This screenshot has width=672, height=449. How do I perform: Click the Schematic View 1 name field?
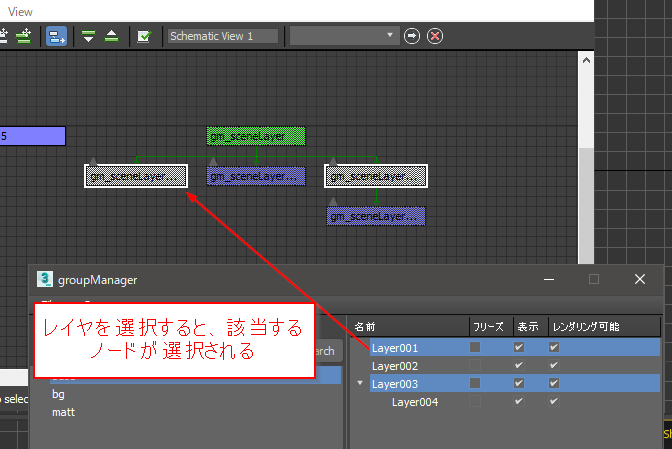click(224, 36)
